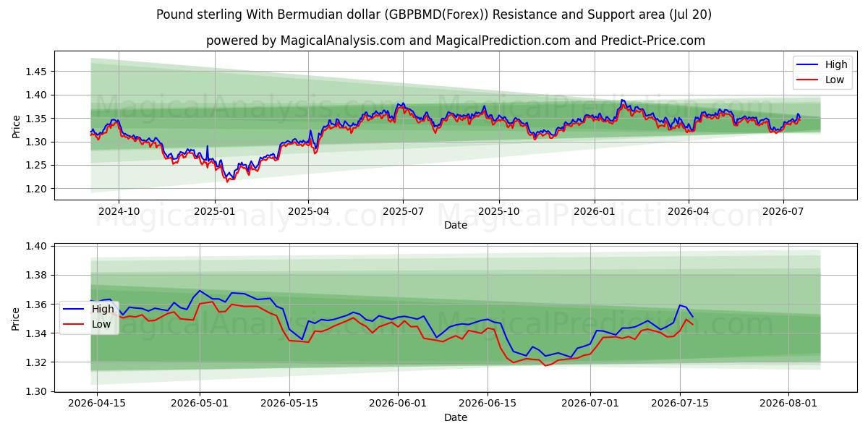Click the '2026-07' date tick label
This screenshot has width=868, height=434.
[783, 211]
